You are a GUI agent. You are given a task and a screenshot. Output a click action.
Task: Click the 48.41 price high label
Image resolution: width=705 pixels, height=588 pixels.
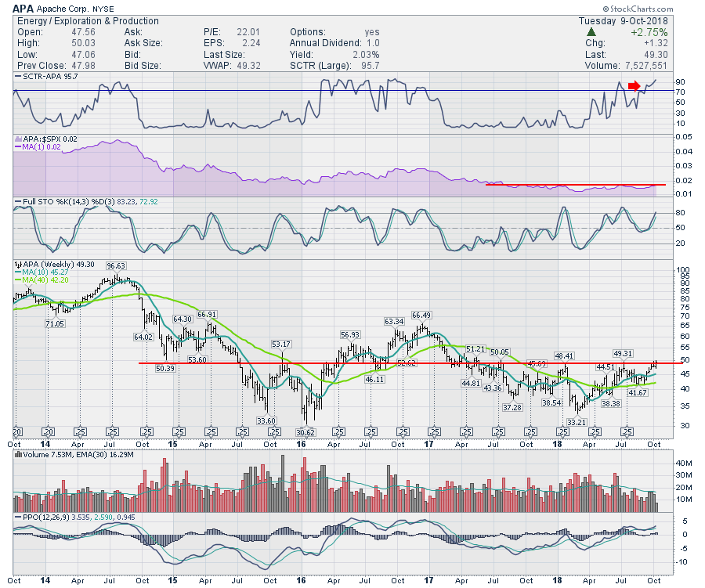(x=564, y=355)
